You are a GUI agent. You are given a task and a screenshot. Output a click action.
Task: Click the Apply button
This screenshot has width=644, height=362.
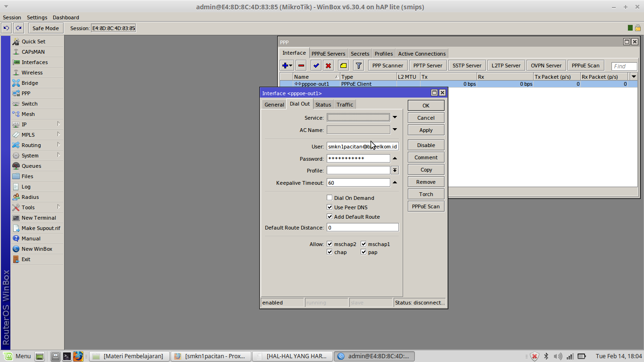coord(426,130)
